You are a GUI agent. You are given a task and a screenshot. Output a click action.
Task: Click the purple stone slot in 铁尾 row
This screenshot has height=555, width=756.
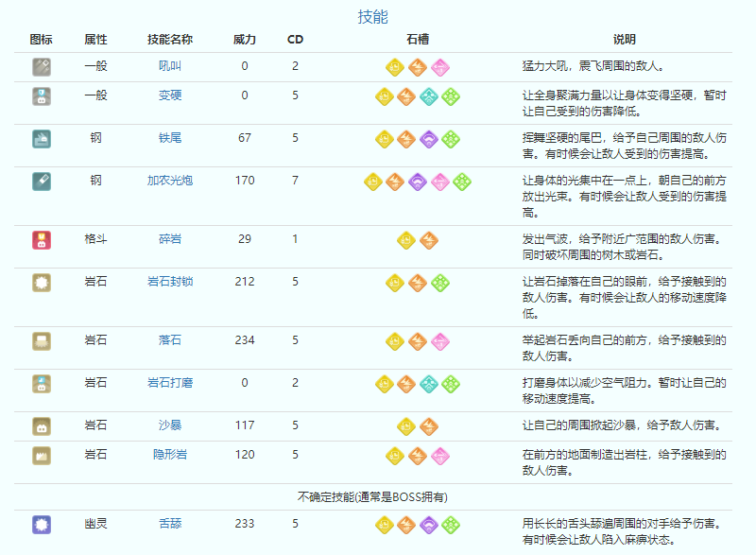tap(429, 139)
